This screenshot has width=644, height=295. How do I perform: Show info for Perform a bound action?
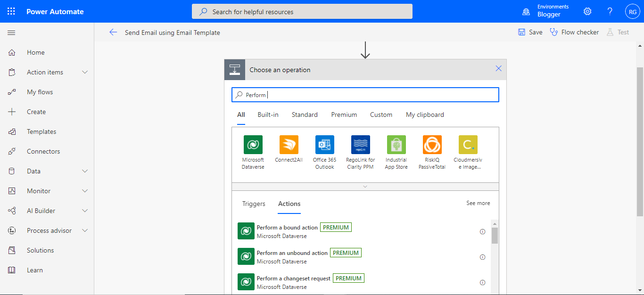coord(482,232)
